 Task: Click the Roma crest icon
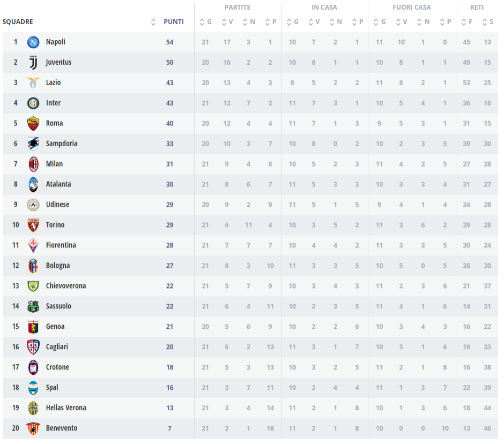pyautogui.click(x=33, y=123)
